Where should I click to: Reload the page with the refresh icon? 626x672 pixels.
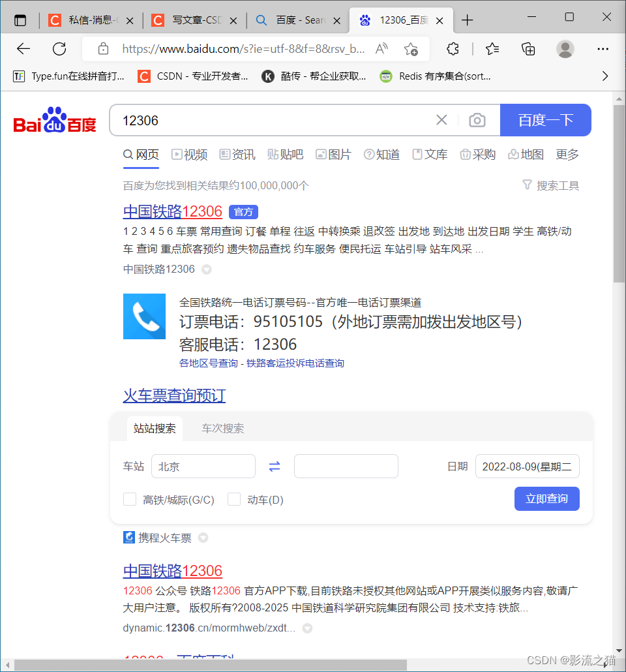pos(59,49)
